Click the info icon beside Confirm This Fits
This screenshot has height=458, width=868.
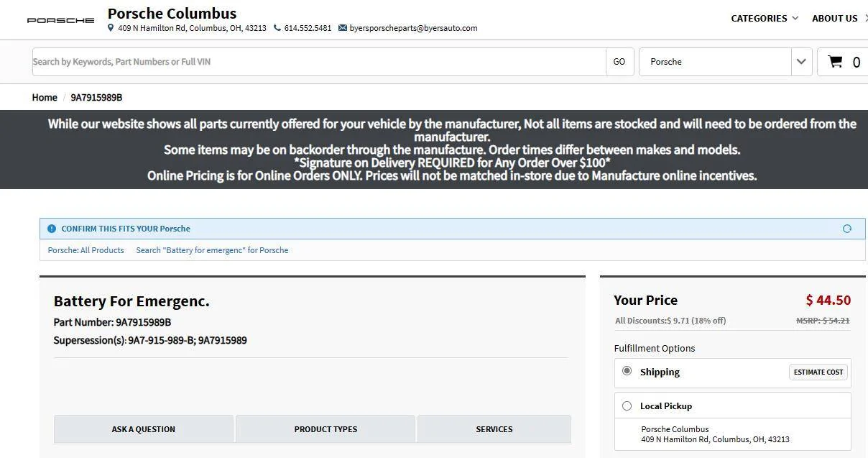tap(51, 229)
